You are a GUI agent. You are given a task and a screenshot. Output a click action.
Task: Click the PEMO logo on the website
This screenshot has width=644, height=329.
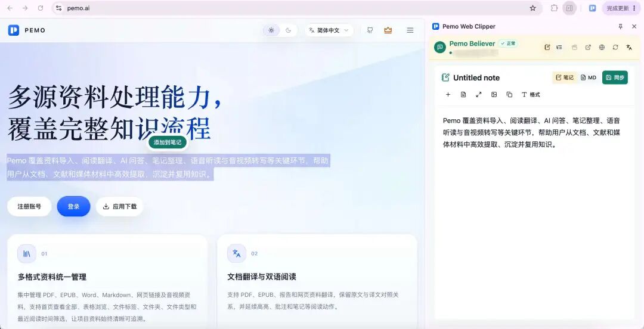pos(27,30)
